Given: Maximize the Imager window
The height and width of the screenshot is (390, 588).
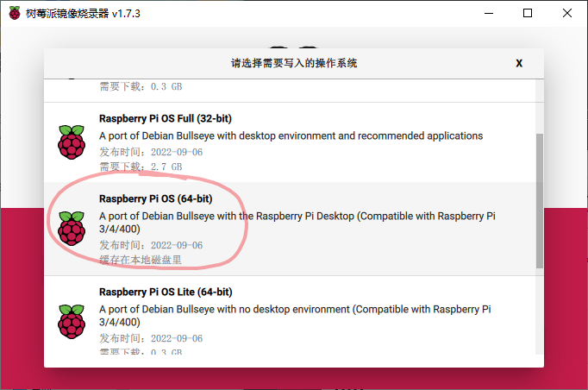Looking at the screenshot, I should (x=526, y=13).
